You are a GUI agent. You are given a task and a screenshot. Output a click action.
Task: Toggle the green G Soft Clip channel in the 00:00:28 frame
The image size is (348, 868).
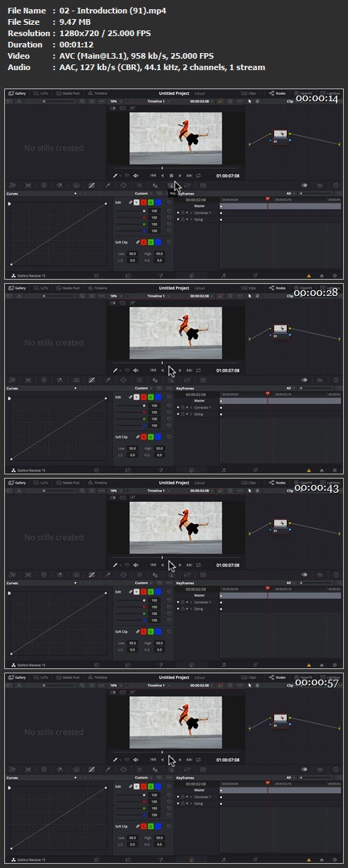(152, 436)
